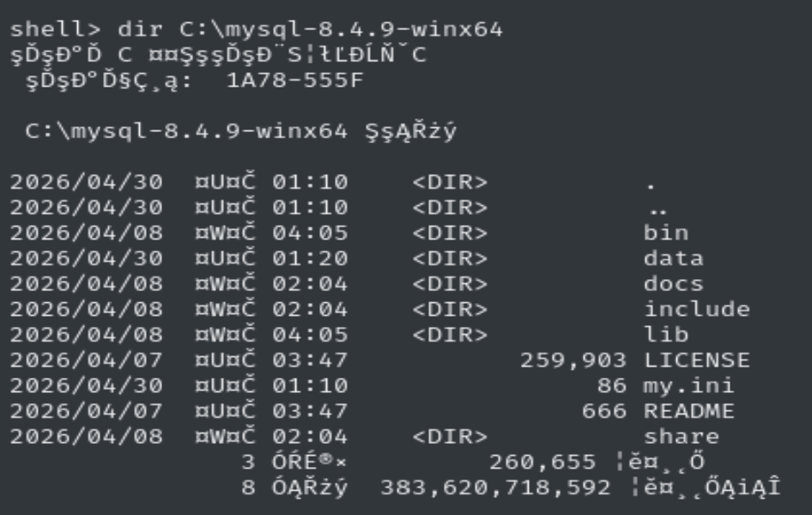Screen dimensions: 812x515
Task: Select the share directory name
Action: click(681, 436)
